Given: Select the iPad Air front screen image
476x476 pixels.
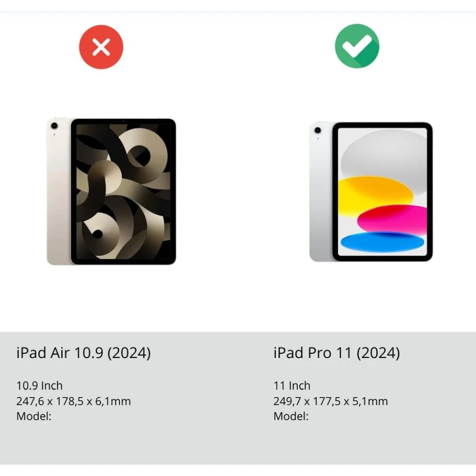Looking at the screenshot, I should click(124, 192).
